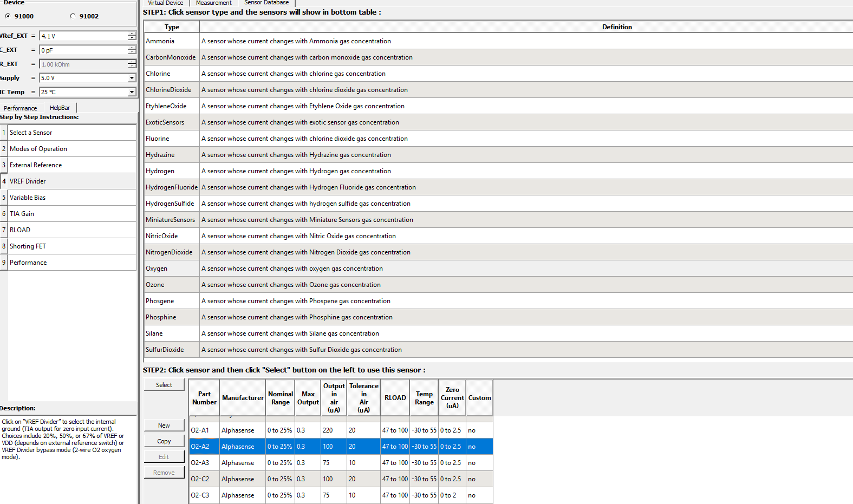
Task: Choose the NitricOxide sensor type
Action: [x=172, y=236]
